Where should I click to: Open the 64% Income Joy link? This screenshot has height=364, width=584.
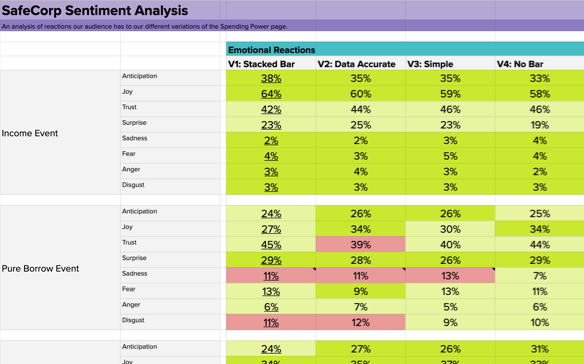[271, 94]
